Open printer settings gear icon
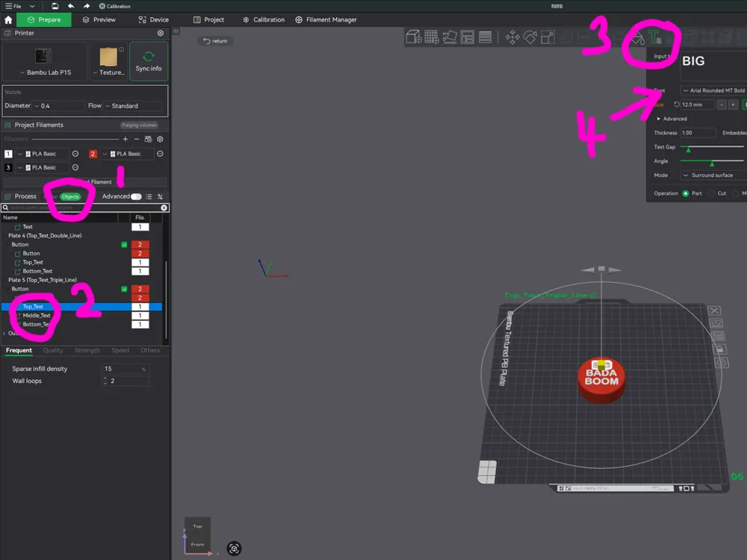This screenshot has width=747, height=560. (x=161, y=34)
